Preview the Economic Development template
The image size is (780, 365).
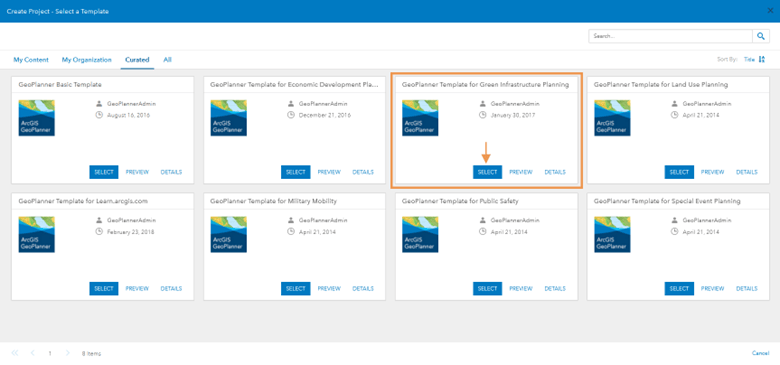329,172
